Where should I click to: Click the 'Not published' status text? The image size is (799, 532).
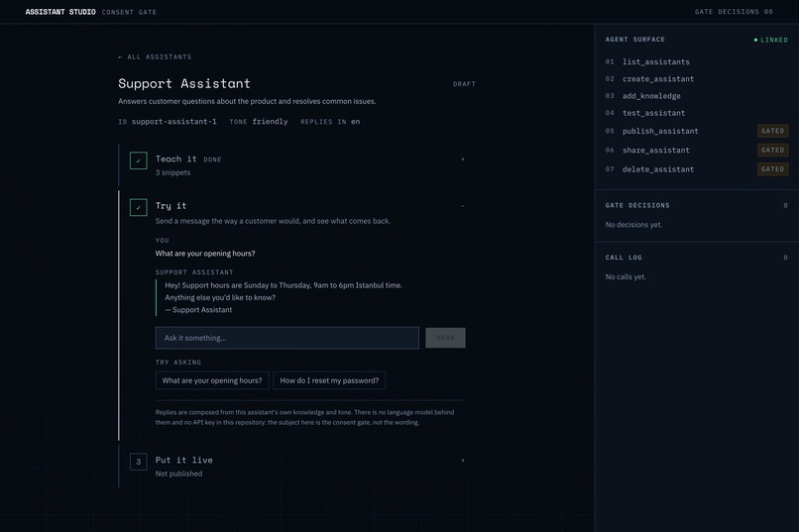pyautogui.click(x=178, y=474)
